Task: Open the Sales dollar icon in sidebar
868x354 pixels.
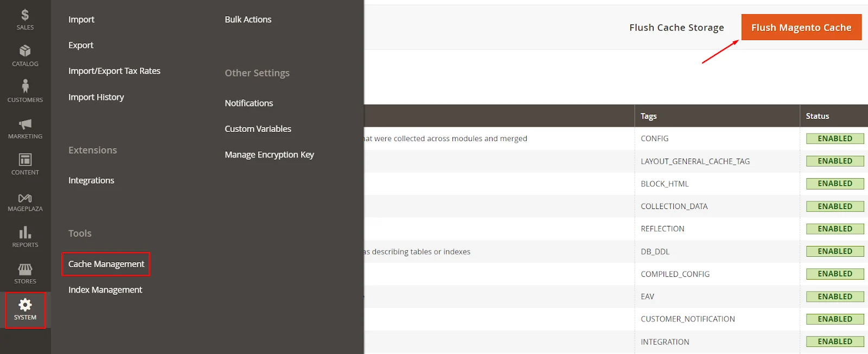Action: [25, 15]
